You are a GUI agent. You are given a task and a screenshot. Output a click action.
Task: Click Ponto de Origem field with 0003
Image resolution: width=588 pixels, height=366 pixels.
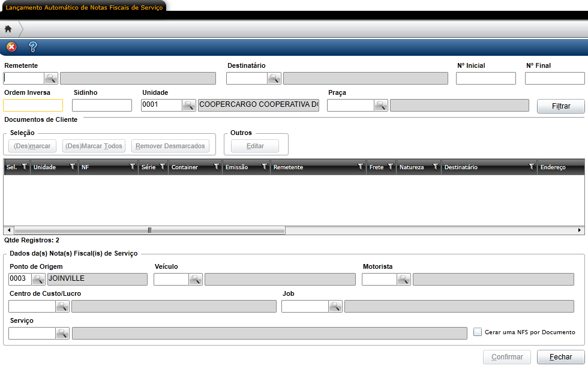[x=20, y=279]
